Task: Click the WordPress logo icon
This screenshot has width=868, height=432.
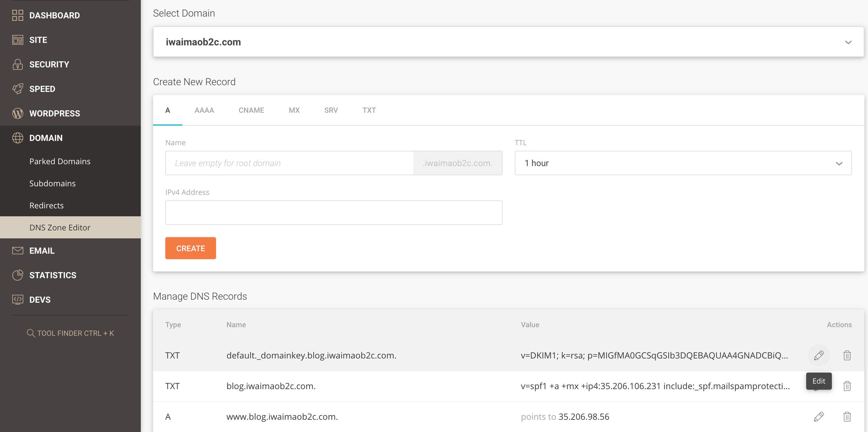Action: [x=17, y=113]
